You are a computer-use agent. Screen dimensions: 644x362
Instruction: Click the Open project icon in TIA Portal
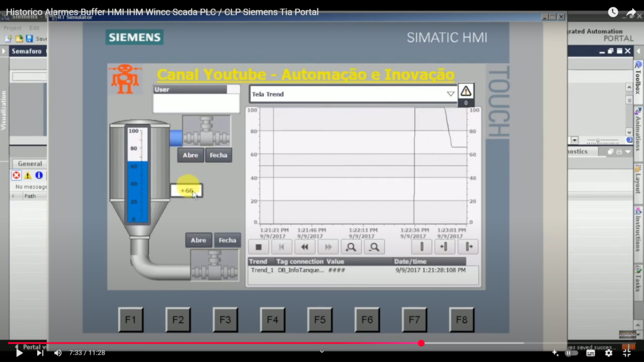(x=19, y=38)
